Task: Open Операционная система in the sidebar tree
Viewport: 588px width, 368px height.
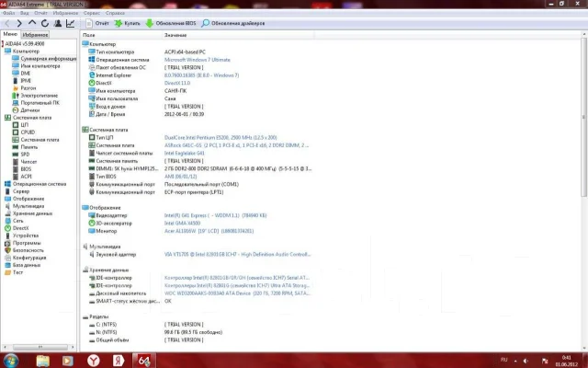Action: (x=40, y=184)
